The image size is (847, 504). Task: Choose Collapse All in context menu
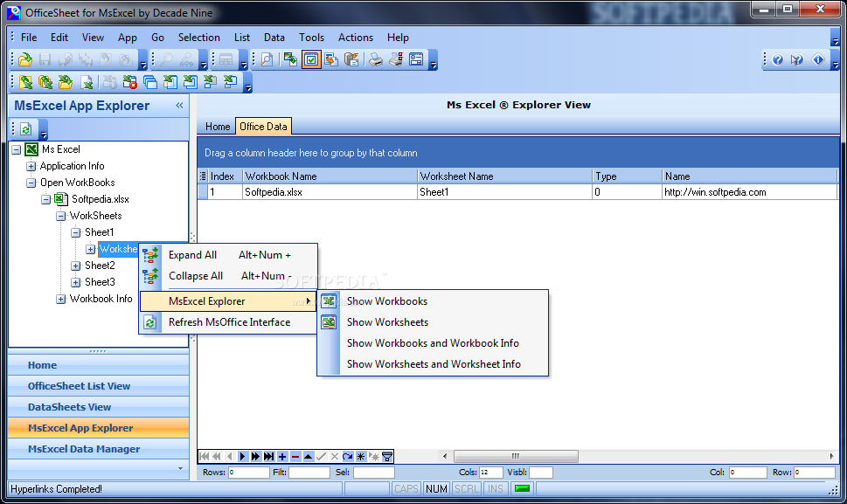228,276
